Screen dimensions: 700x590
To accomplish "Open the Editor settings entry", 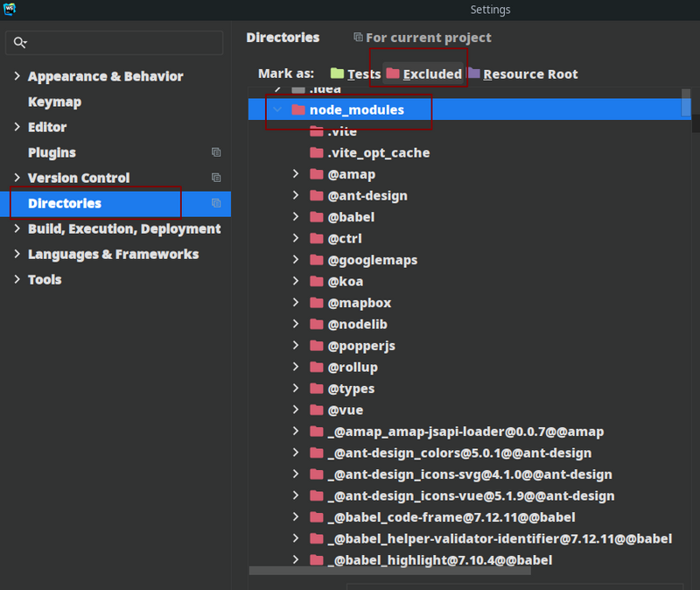I will click(x=47, y=127).
